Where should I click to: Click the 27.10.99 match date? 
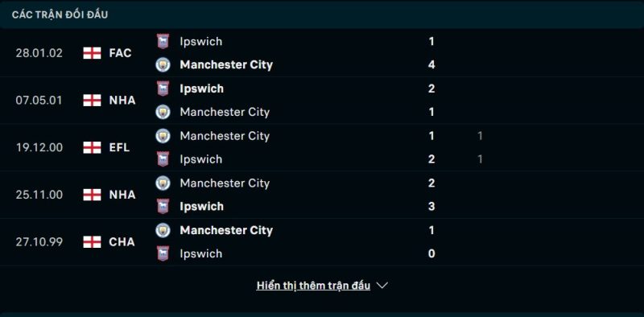point(39,242)
